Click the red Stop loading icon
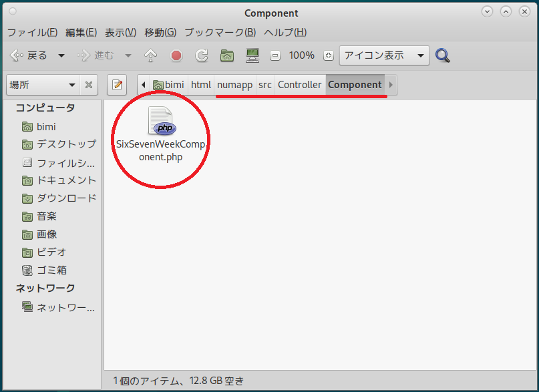The image size is (539, 392). 176,55
